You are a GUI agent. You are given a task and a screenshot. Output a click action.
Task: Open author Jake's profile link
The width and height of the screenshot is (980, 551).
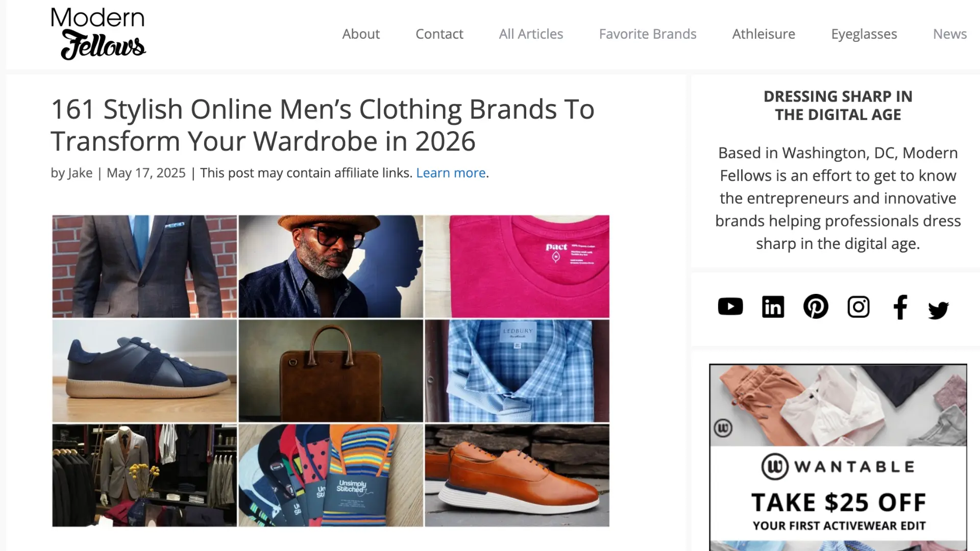pyautogui.click(x=80, y=172)
